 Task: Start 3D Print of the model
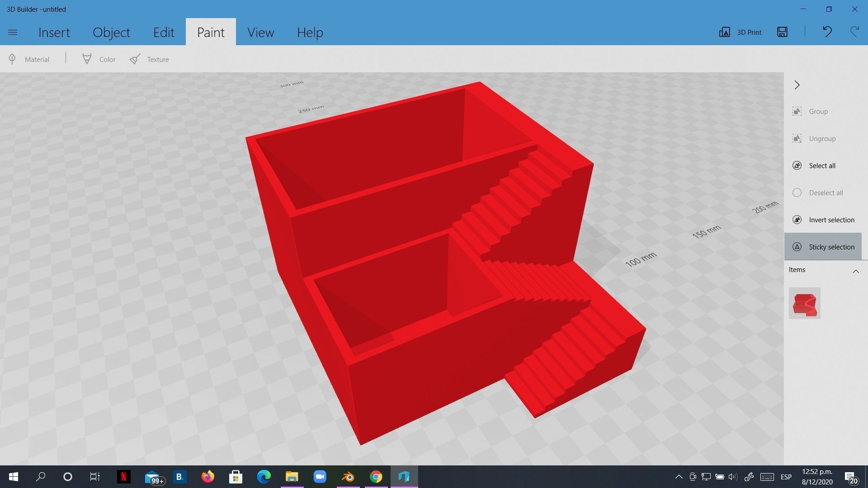click(x=741, y=32)
